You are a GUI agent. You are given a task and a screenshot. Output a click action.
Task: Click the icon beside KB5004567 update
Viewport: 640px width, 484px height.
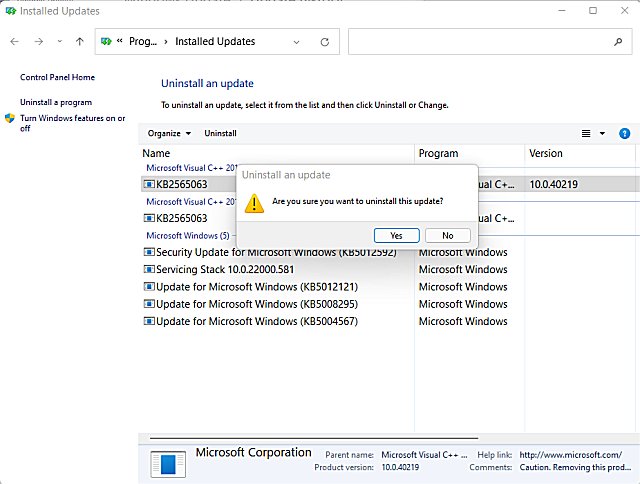tap(149, 321)
